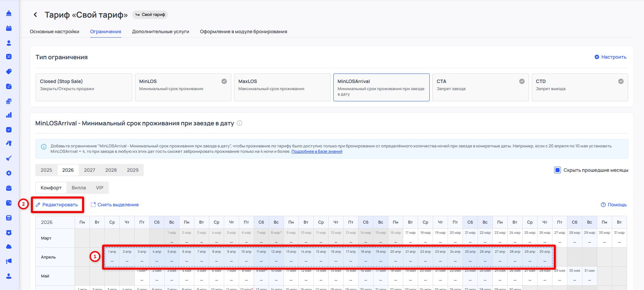Click 'Снять выделение' to clear selection

click(x=115, y=205)
